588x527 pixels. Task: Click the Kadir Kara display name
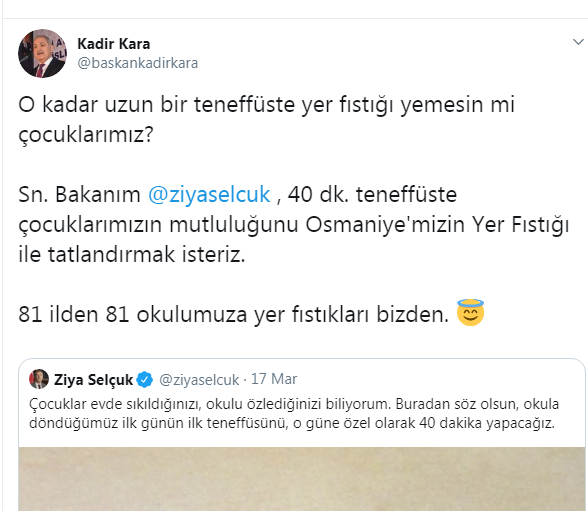coord(114,44)
